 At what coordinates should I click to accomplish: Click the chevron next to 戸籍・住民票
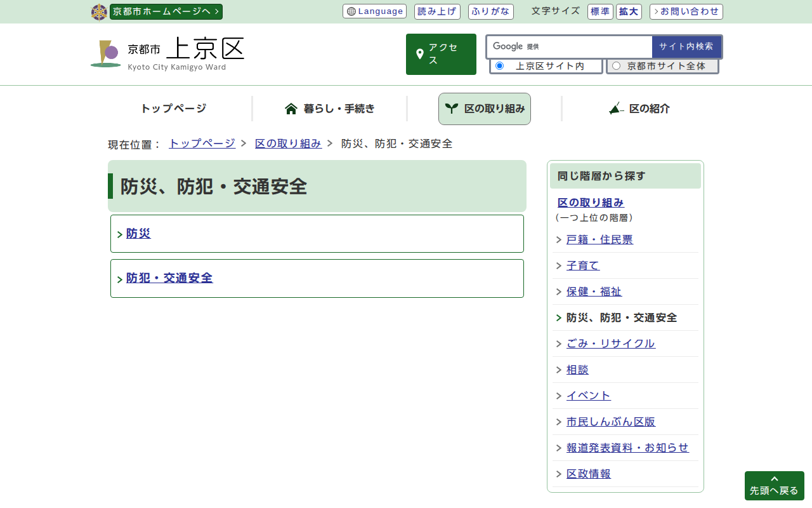click(559, 240)
